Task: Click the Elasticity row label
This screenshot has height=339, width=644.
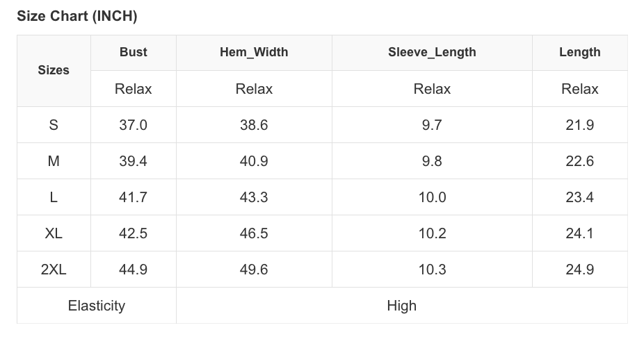Action: 97,306
